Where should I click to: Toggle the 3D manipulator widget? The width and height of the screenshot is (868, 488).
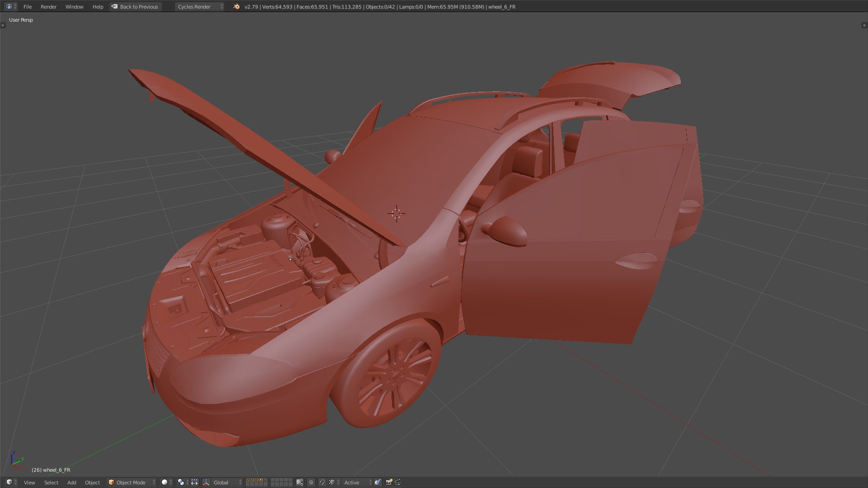[206, 482]
